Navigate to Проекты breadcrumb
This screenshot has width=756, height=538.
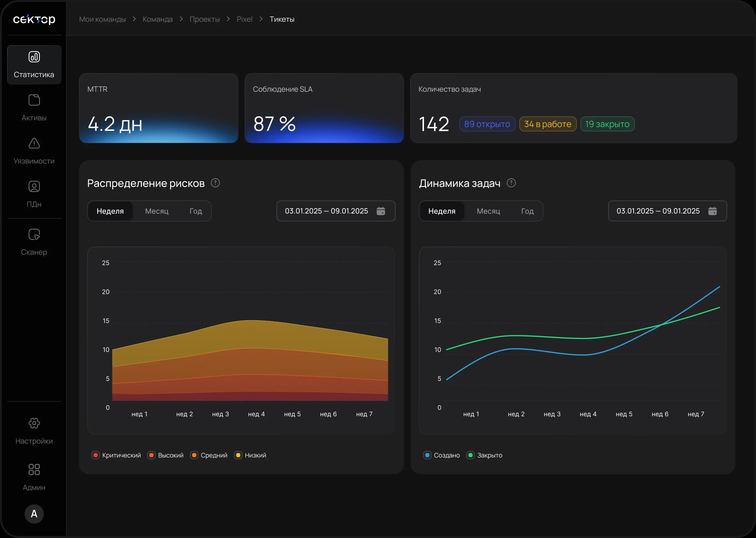point(205,19)
